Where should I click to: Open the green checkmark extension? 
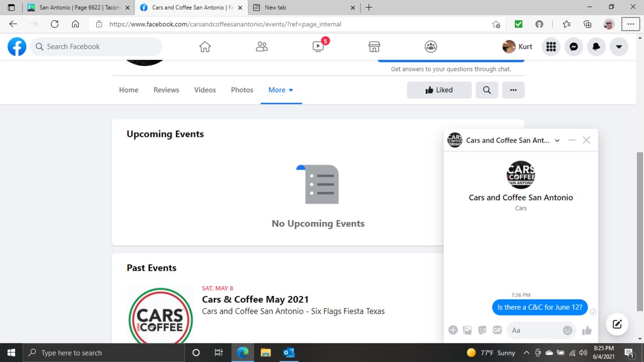click(x=519, y=24)
